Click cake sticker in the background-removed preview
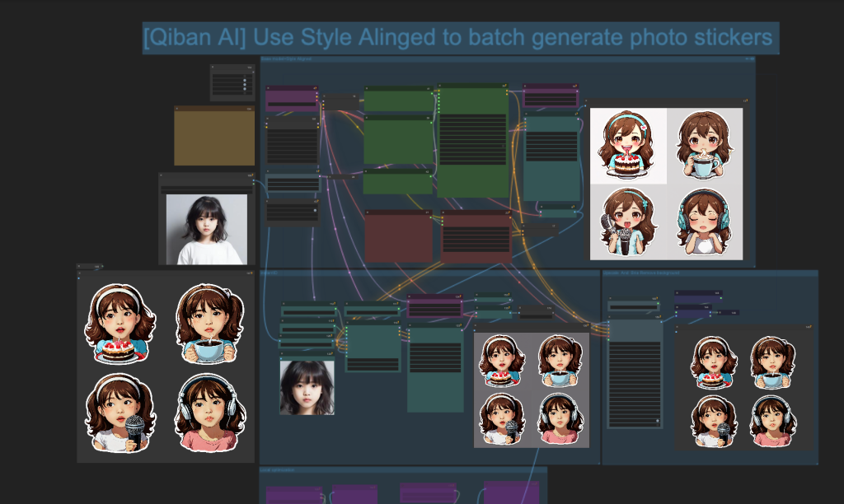 pyautogui.click(x=714, y=362)
